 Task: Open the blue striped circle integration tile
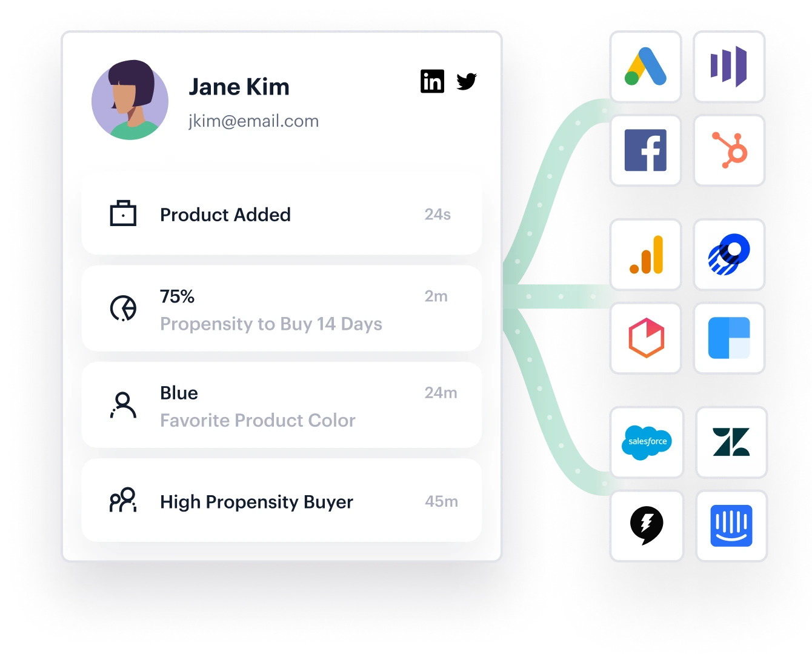click(730, 255)
